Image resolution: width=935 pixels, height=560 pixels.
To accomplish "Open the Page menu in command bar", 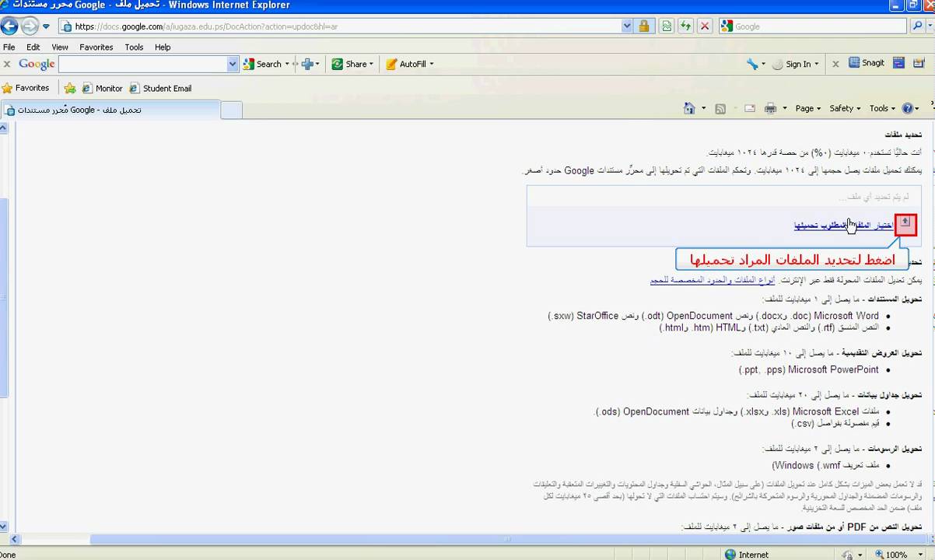I will (x=808, y=109).
